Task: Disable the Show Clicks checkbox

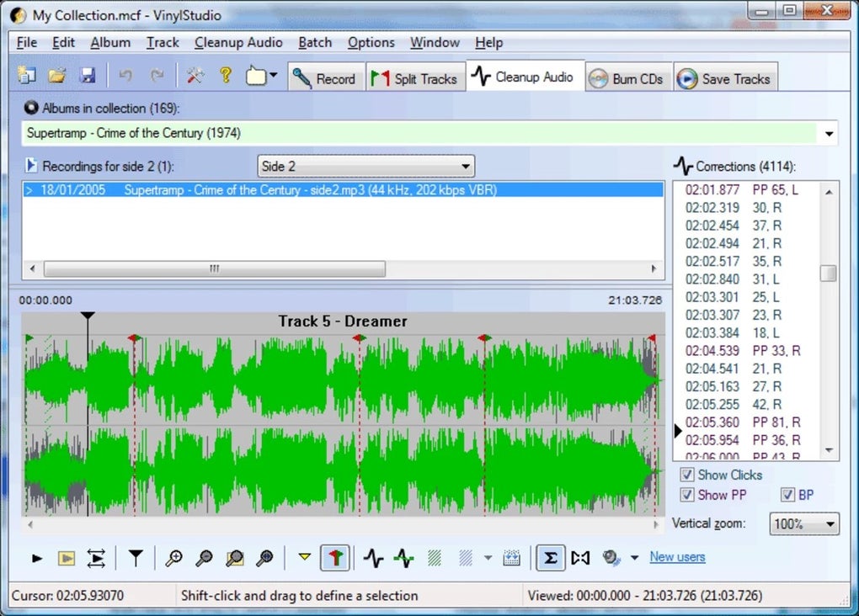Action: (x=687, y=475)
